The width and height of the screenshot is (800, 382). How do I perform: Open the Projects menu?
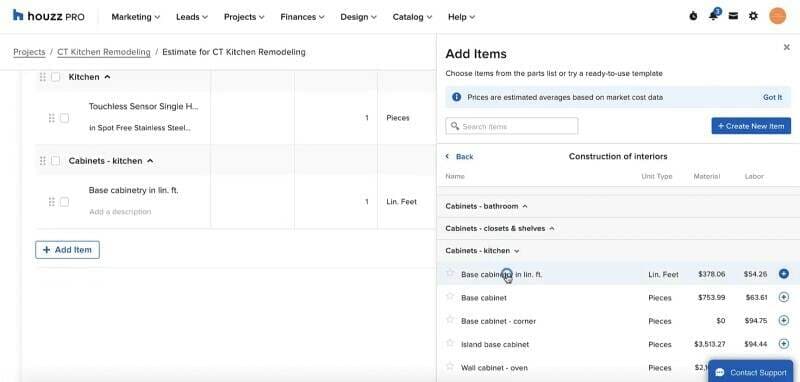[x=244, y=17]
